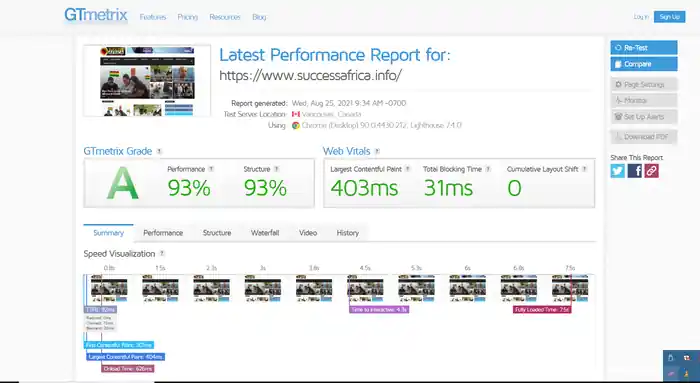View the Video tab
This screenshot has width=700, height=383.
click(308, 233)
